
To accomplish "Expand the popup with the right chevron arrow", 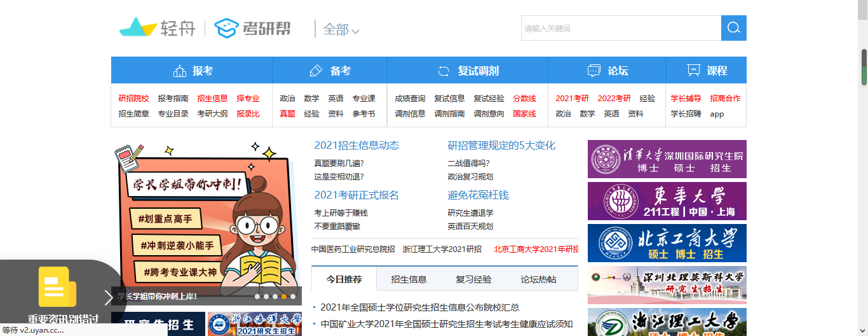I will [109, 297].
